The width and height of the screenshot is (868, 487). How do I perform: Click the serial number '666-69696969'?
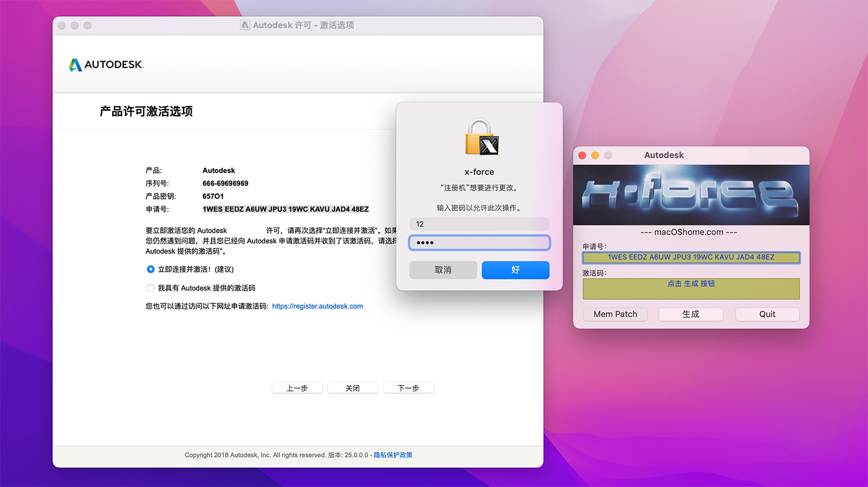225,184
